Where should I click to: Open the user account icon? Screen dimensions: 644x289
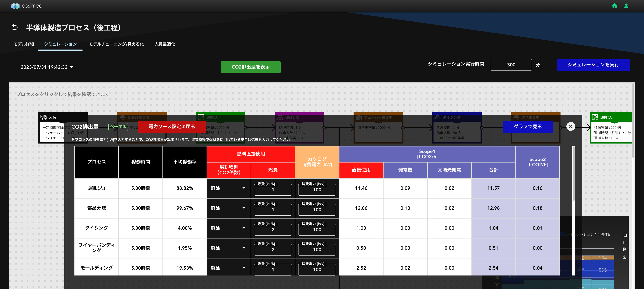click(626, 6)
